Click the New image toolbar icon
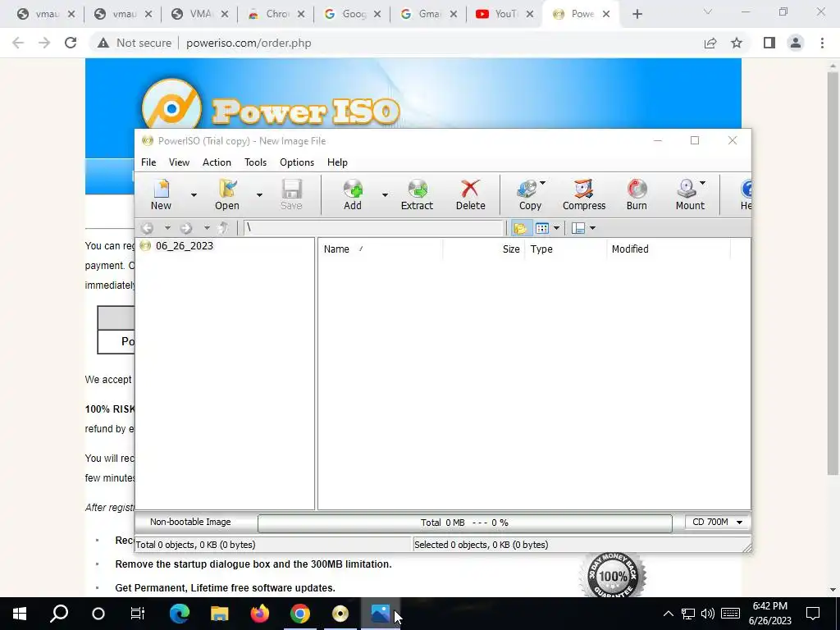This screenshot has height=630, width=840. [162, 194]
